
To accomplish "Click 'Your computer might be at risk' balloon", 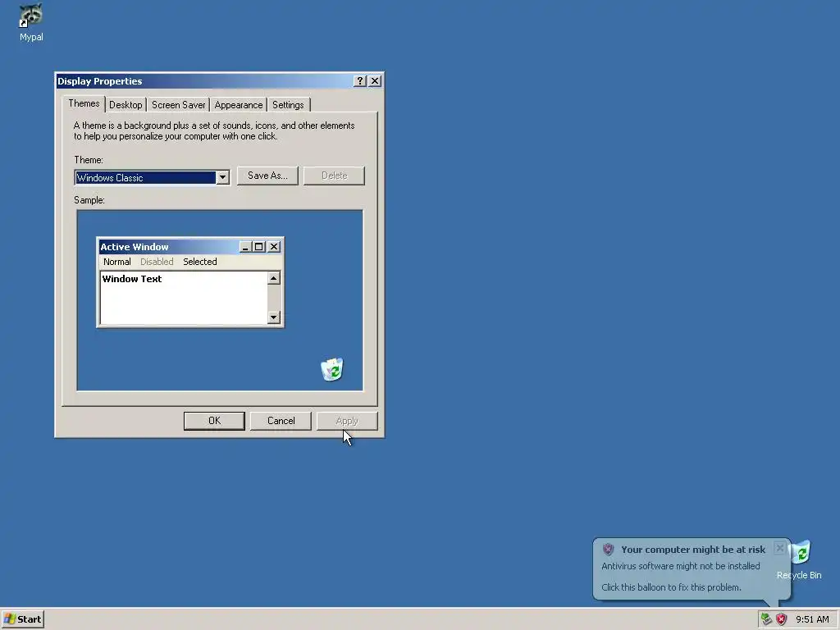I will [x=693, y=549].
